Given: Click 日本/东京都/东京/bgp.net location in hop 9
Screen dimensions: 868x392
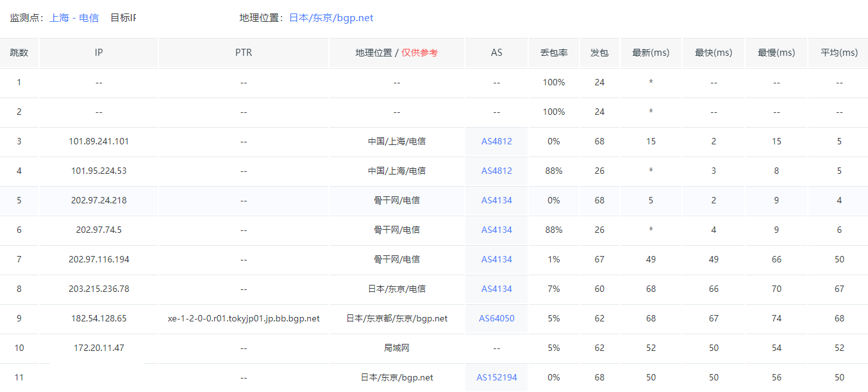Looking at the screenshot, I should tap(397, 318).
